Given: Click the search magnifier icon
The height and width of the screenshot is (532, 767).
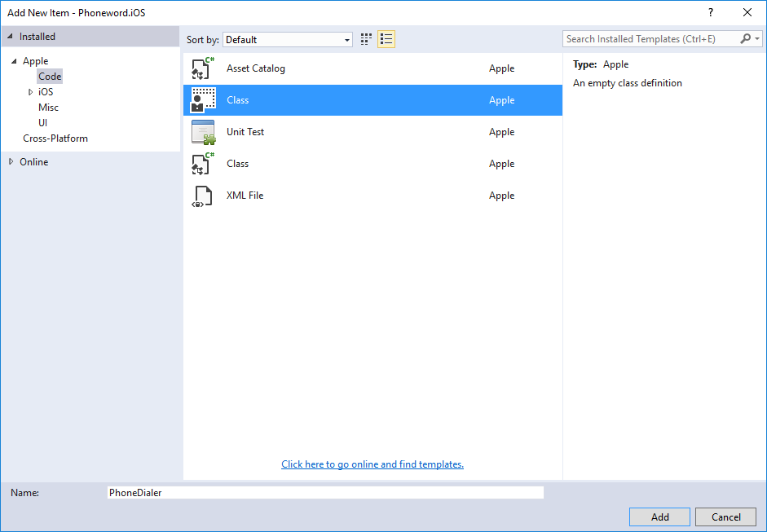Looking at the screenshot, I should [x=746, y=39].
